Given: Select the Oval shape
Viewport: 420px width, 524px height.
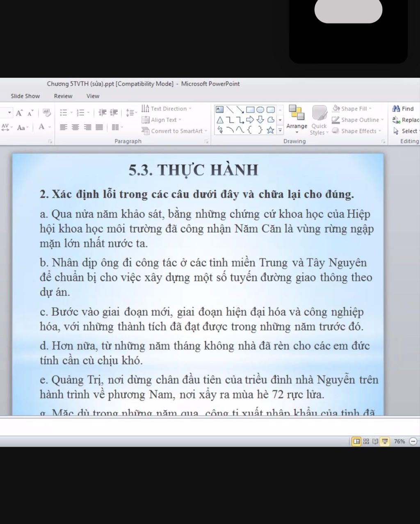Looking at the screenshot, I should tap(260, 109).
